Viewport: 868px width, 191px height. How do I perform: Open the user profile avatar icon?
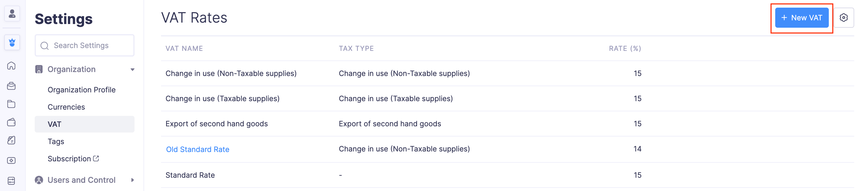12,14
